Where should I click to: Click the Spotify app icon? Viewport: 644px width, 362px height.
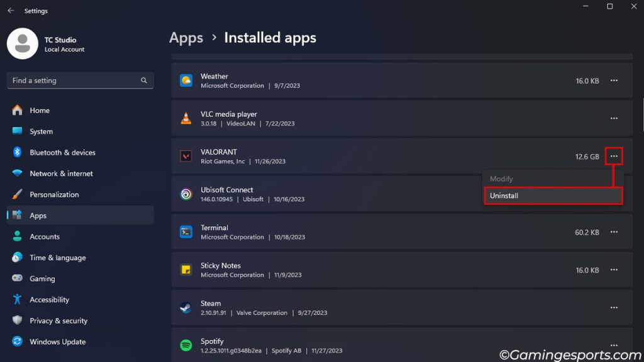click(x=186, y=345)
